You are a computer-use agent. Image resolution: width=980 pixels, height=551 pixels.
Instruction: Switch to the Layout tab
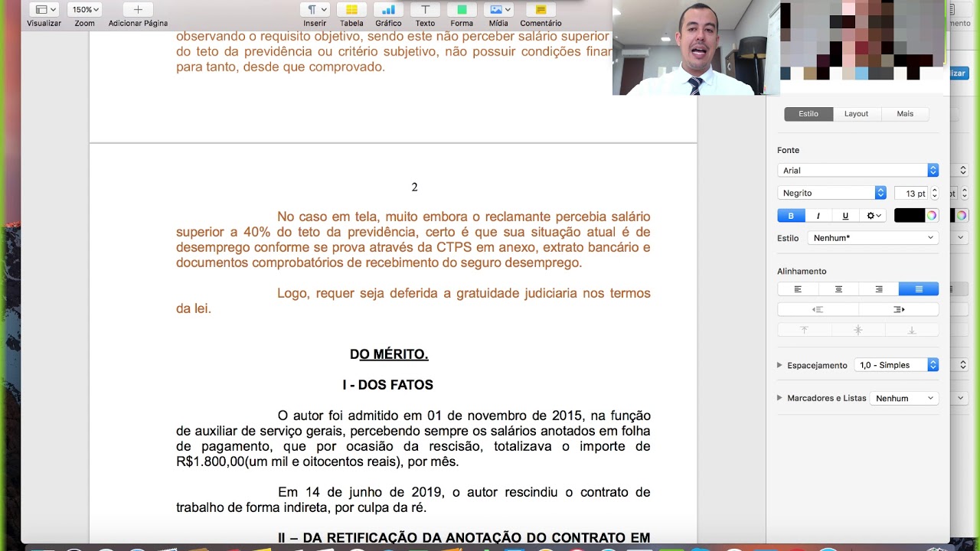pos(856,114)
